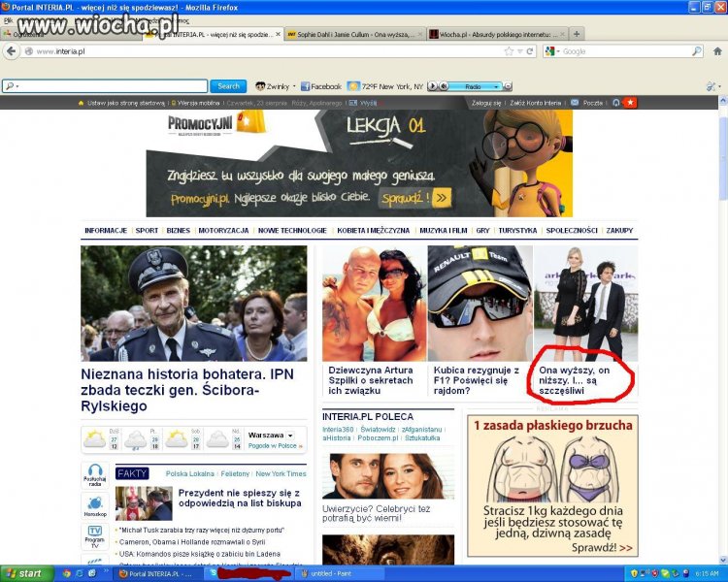Bookmark page with the star icon
Viewport: 728px width, 582px height.
pyautogui.click(x=509, y=51)
